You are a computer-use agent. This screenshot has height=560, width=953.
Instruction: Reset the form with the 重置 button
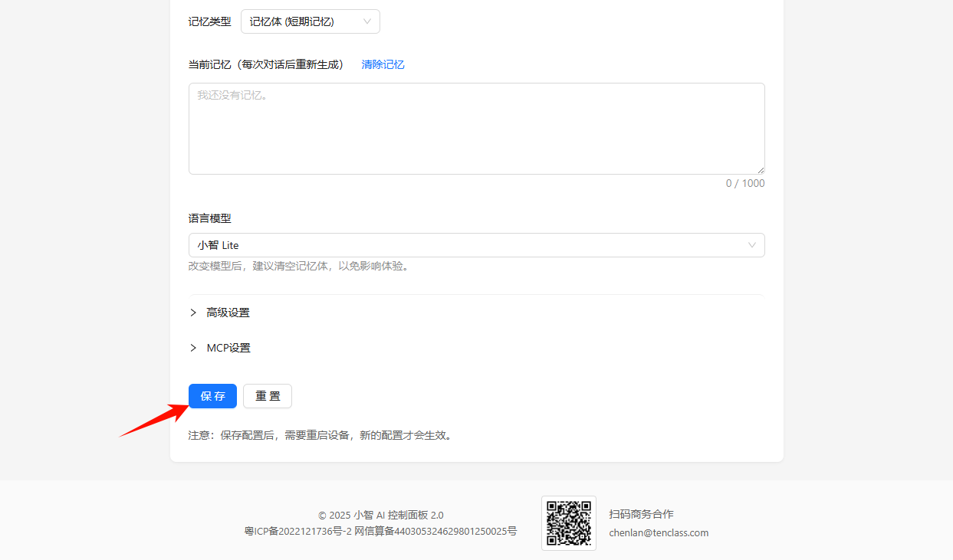[268, 396]
